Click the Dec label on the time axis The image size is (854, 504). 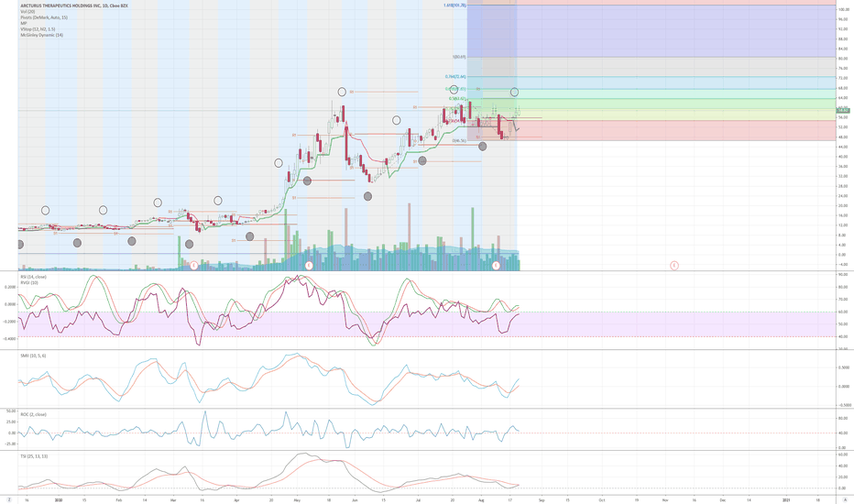pos(723,499)
